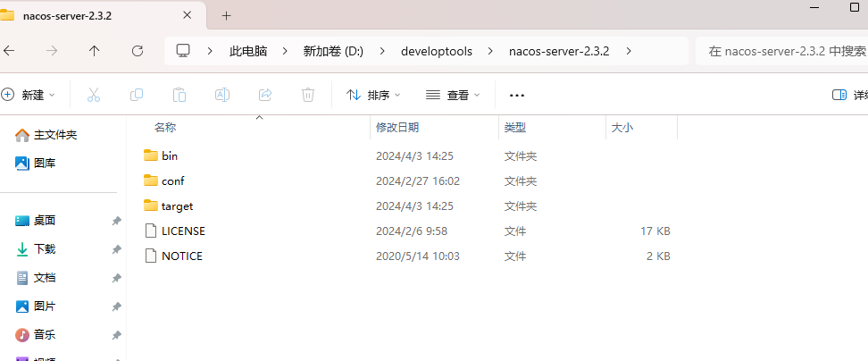Click the Delete trash can icon
The image size is (868, 361).
tap(308, 95)
